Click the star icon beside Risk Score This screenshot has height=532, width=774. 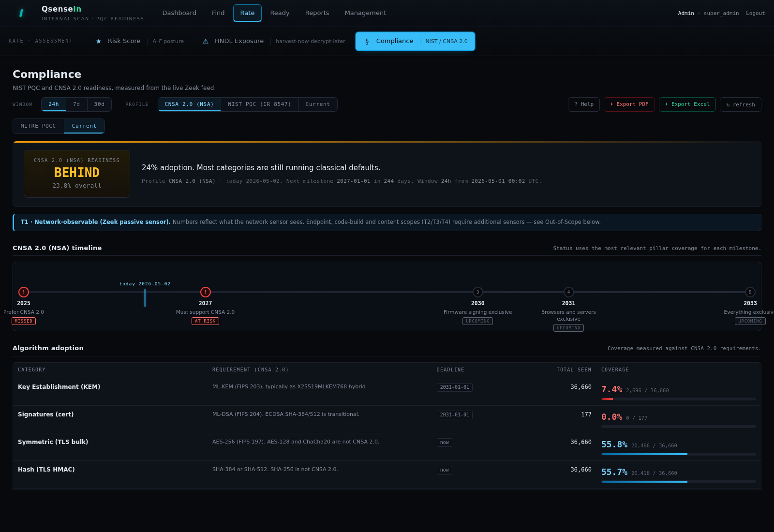coord(99,42)
